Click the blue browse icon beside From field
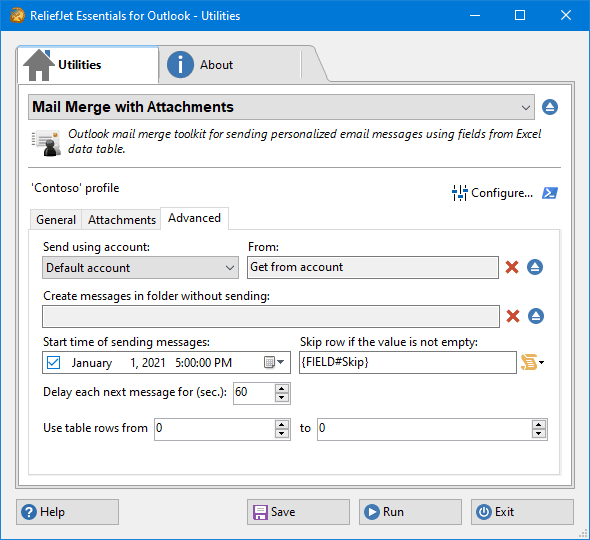Image resolution: width=590 pixels, height=540 pixels. [x=535, y=267]
